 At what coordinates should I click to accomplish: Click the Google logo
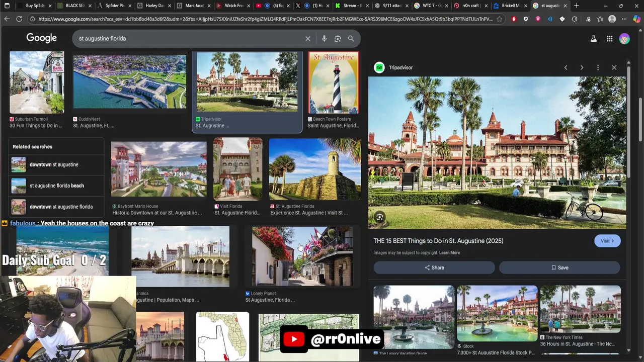[42, 38]
